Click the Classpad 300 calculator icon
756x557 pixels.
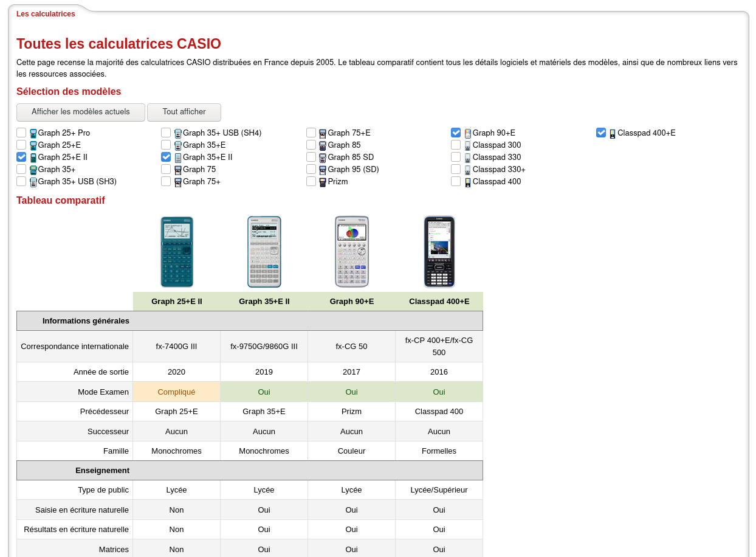467,145
